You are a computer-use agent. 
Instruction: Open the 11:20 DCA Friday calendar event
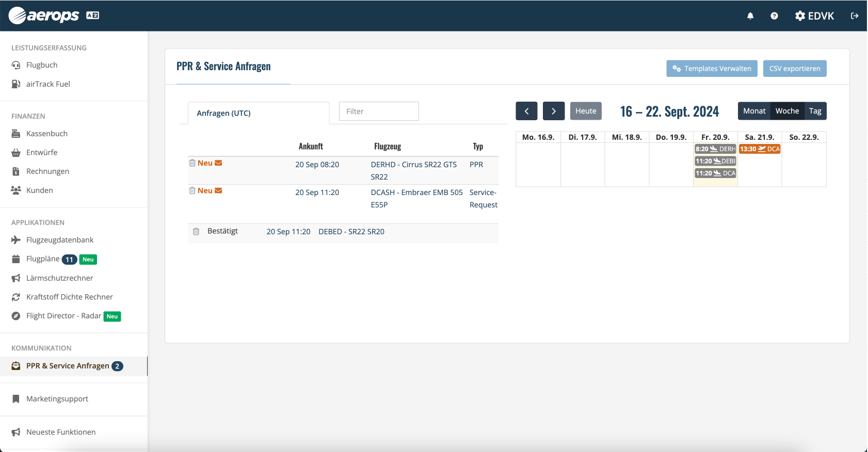click(715, 173)
